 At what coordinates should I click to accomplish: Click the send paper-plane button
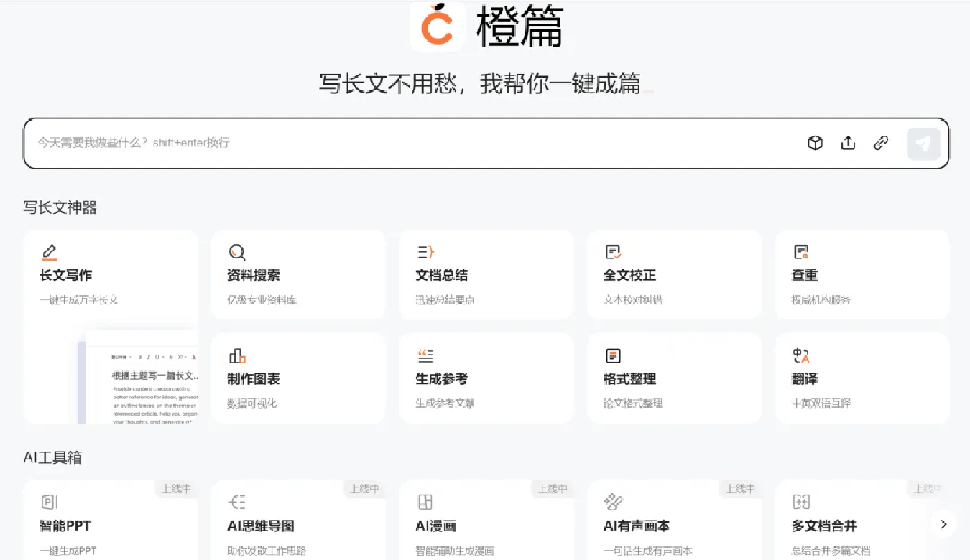(923, 144)
